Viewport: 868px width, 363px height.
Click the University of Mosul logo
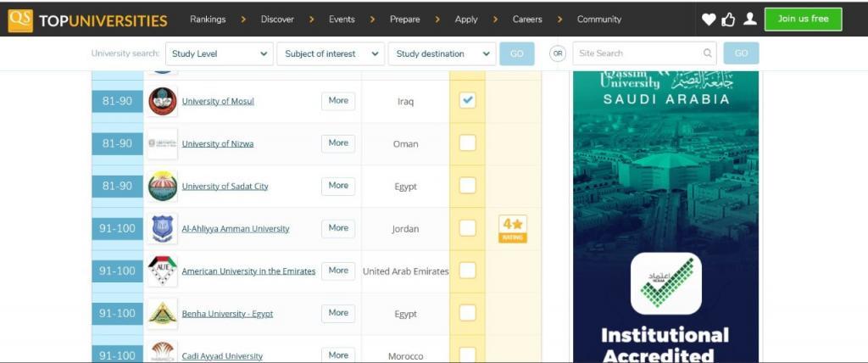point(163,101)
